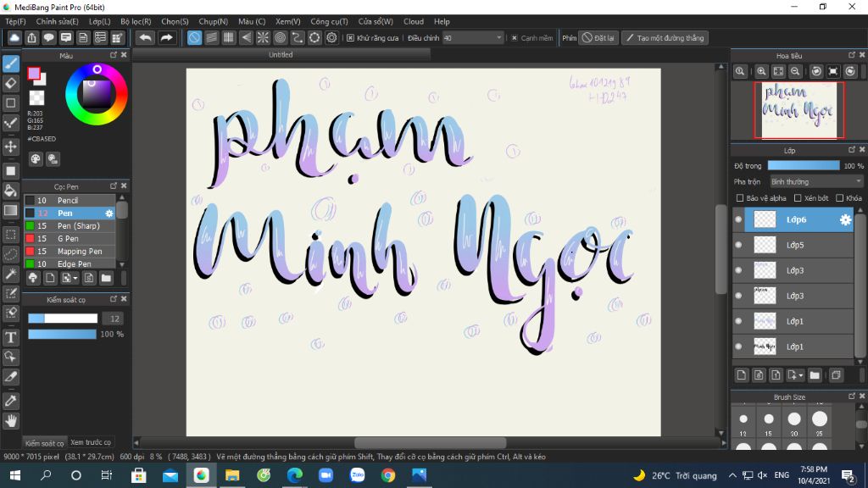Click the Đặt lại button
The image size is (868, 488).
pos(598,37)
